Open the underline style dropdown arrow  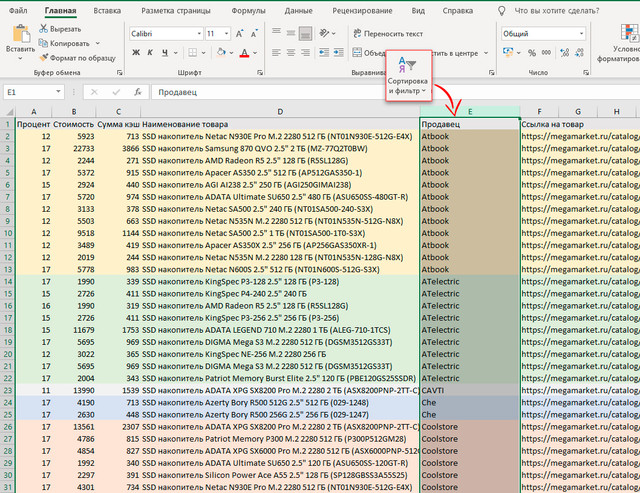176,53
